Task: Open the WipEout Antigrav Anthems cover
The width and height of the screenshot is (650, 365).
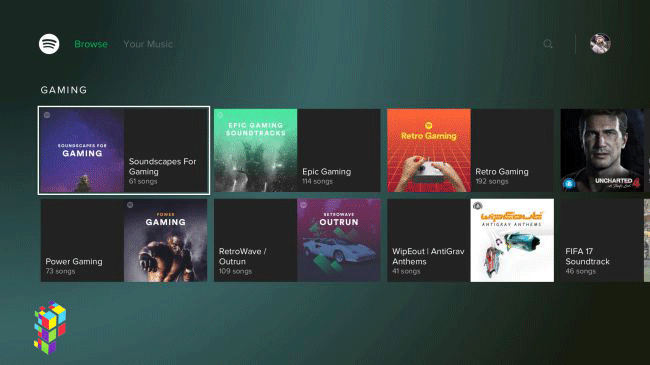Action: 512,241
